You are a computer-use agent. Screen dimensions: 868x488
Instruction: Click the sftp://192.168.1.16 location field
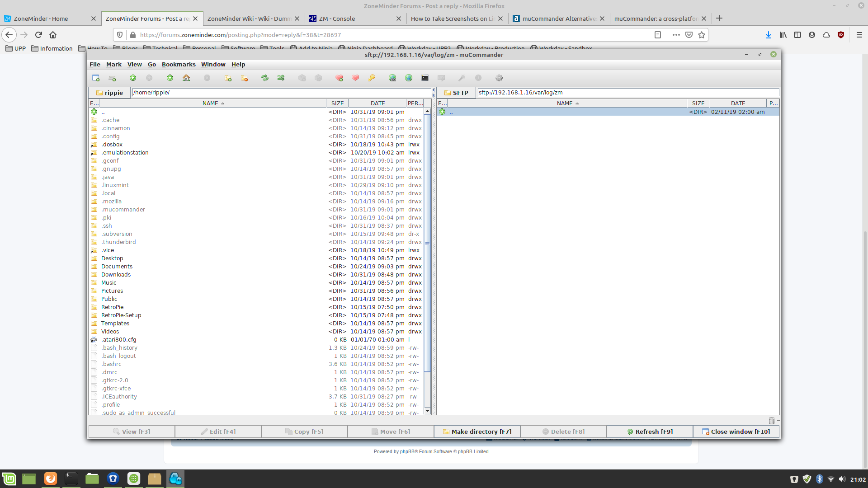click(628, 92)
